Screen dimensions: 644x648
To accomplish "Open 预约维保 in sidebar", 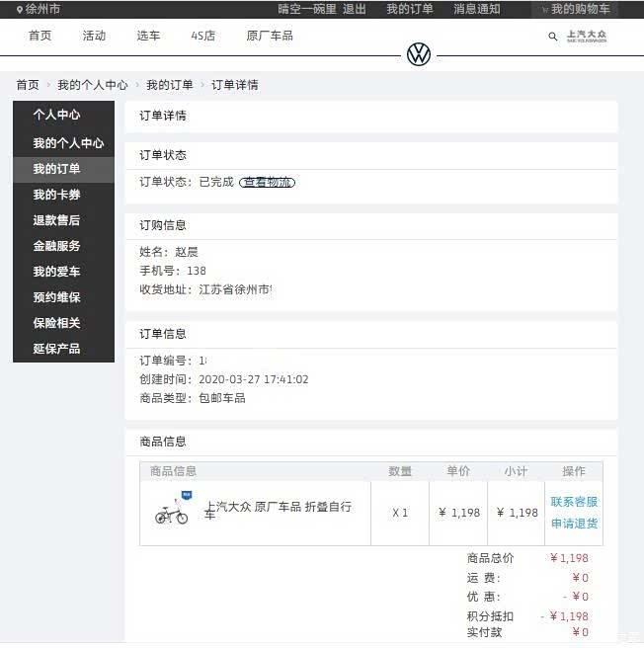I will [63, 297].
